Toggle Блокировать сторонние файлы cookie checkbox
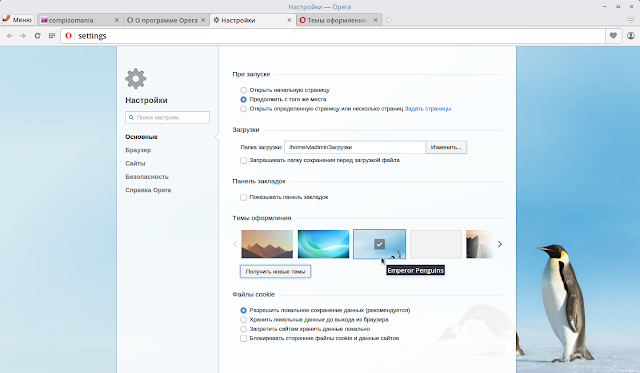Viewport: 640px width, 373px height. [x=243, y=338]
